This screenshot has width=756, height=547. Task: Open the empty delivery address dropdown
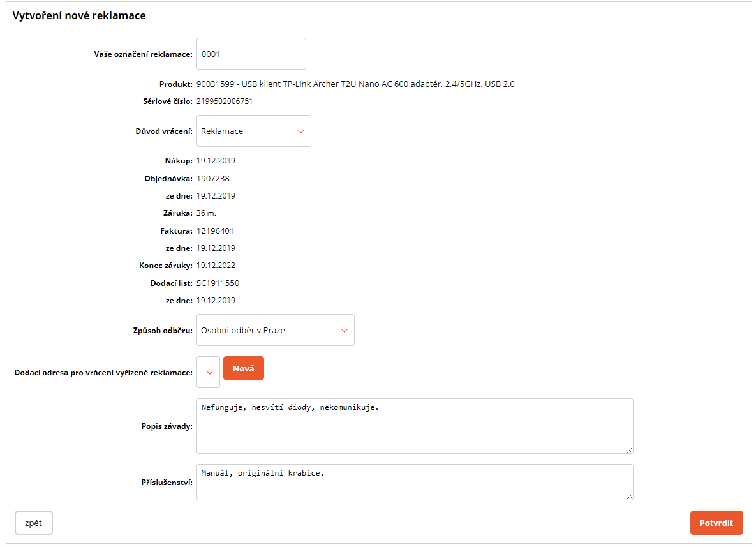coord(209,372)
